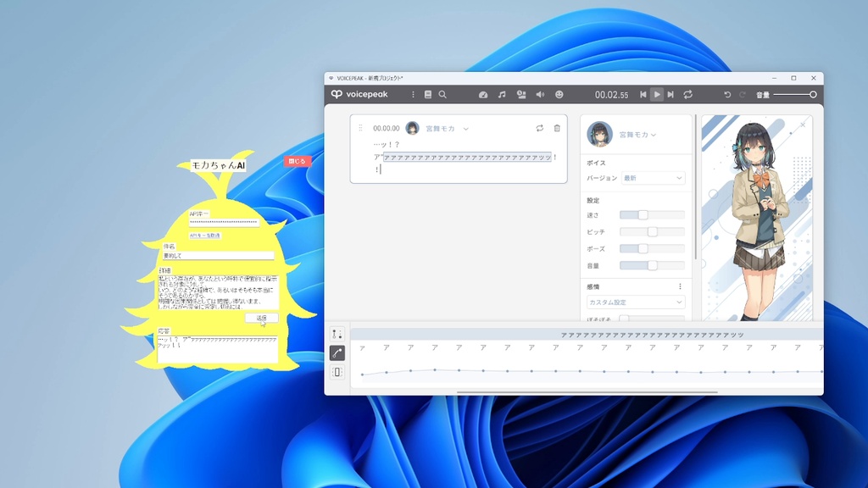
Task: Click the side panel vertical scrollbar
Action: 695,188
